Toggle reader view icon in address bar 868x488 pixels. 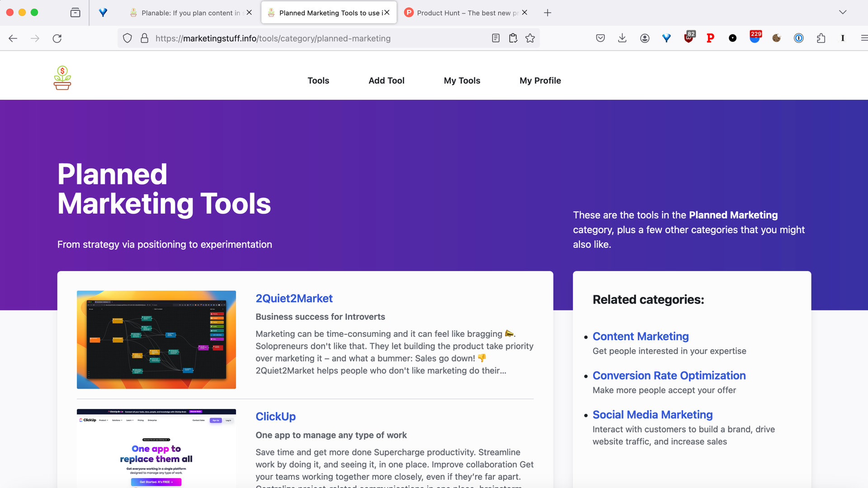pyautogui.click(x=495, y=38)
